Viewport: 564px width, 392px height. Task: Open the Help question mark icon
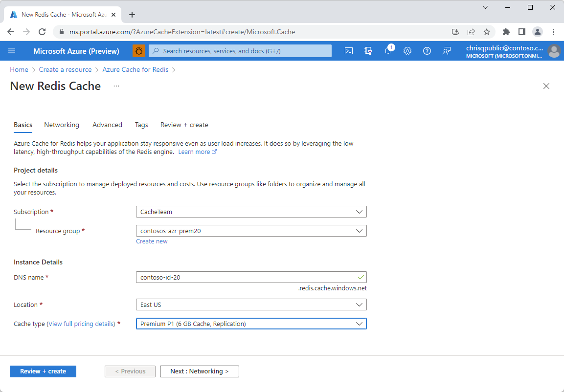[427, 51]
